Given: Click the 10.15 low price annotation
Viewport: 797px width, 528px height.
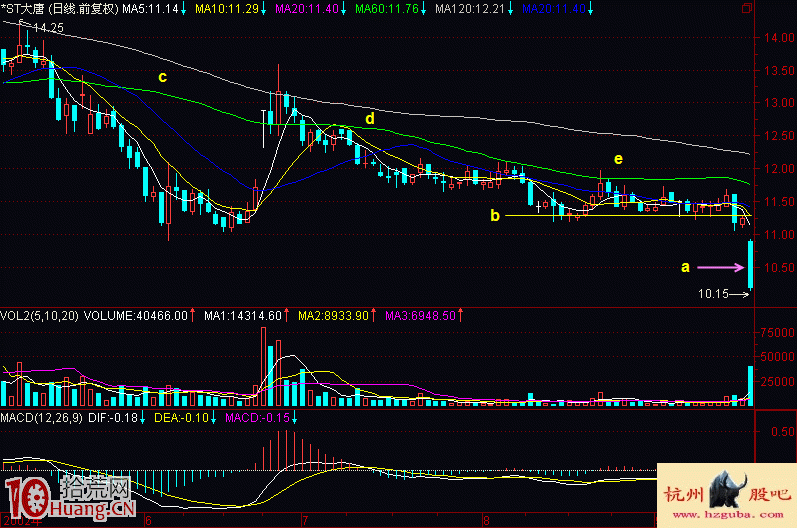Looking at the screenshot, I should click(x=713, y=294).
